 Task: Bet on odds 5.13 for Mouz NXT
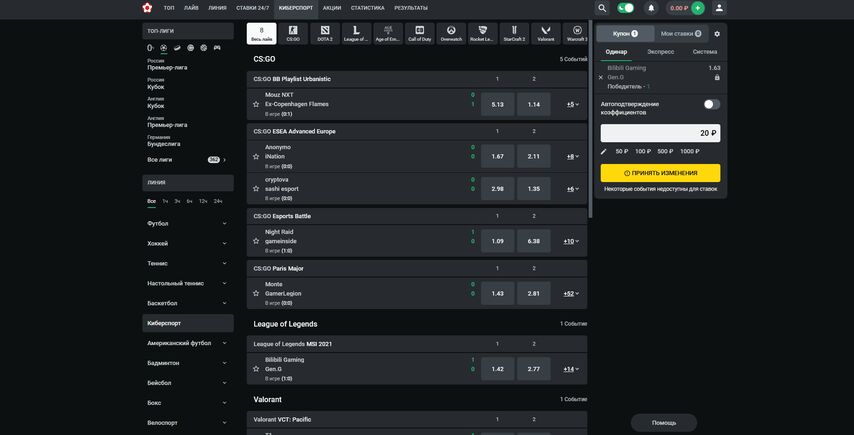coord(497,104)
